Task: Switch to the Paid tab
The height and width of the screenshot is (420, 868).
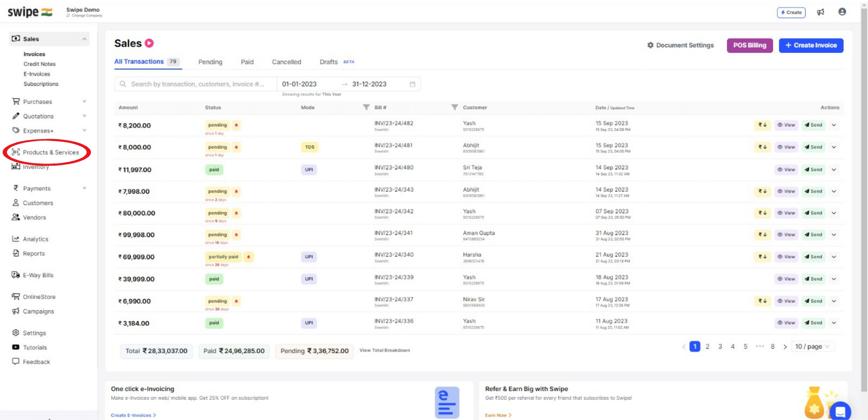Action: [x=247, y=62]
